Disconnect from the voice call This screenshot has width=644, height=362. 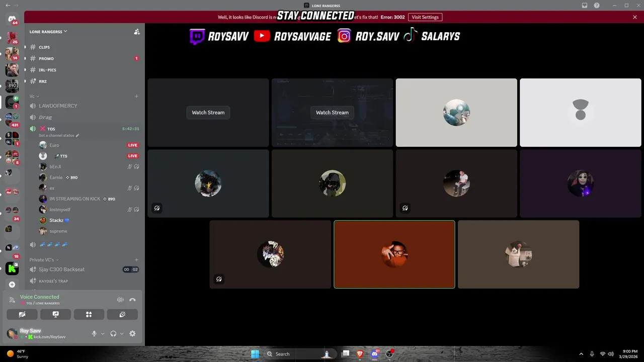coord(132,300)
